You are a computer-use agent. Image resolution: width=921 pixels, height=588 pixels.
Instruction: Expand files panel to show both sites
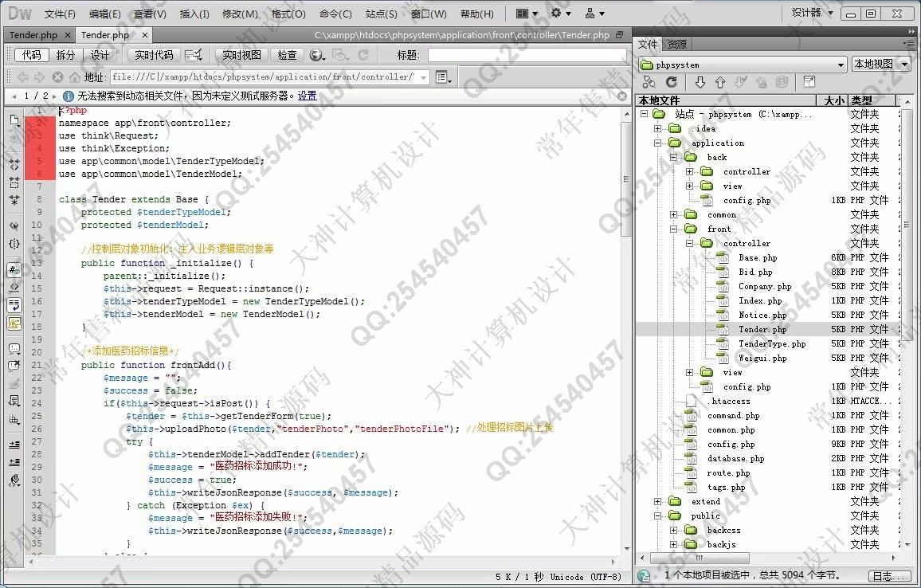point(809,82)
